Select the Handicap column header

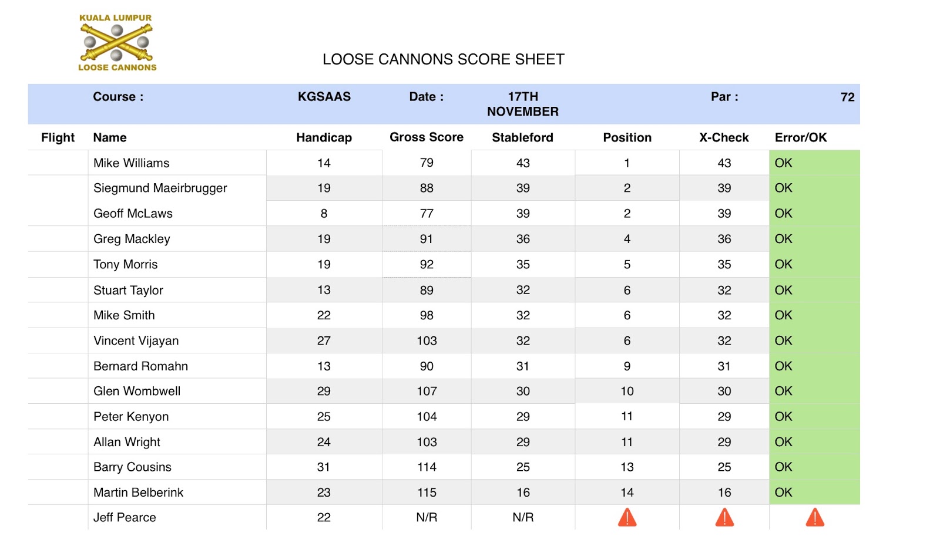pos(324,137)
